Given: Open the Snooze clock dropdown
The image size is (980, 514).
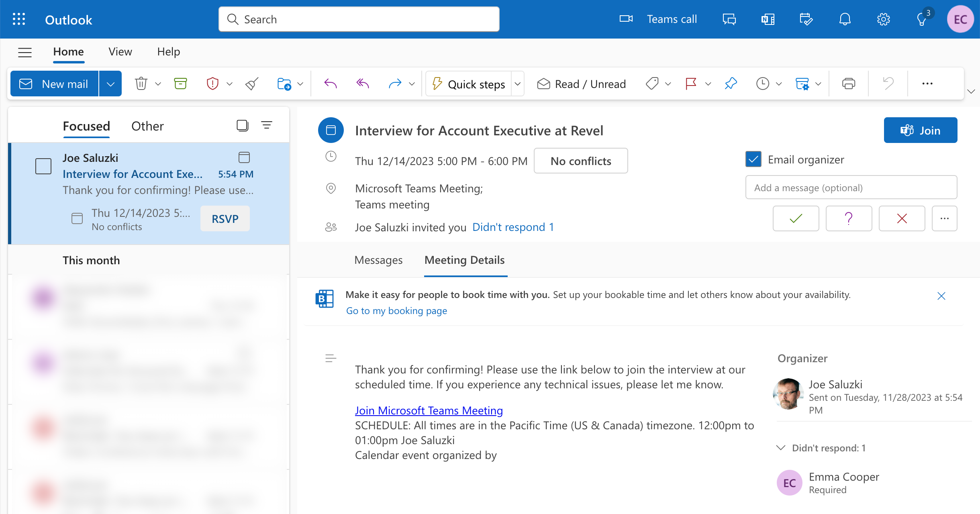Looking at the screenshot, I should pyautogui.click(x=779, y=84).
